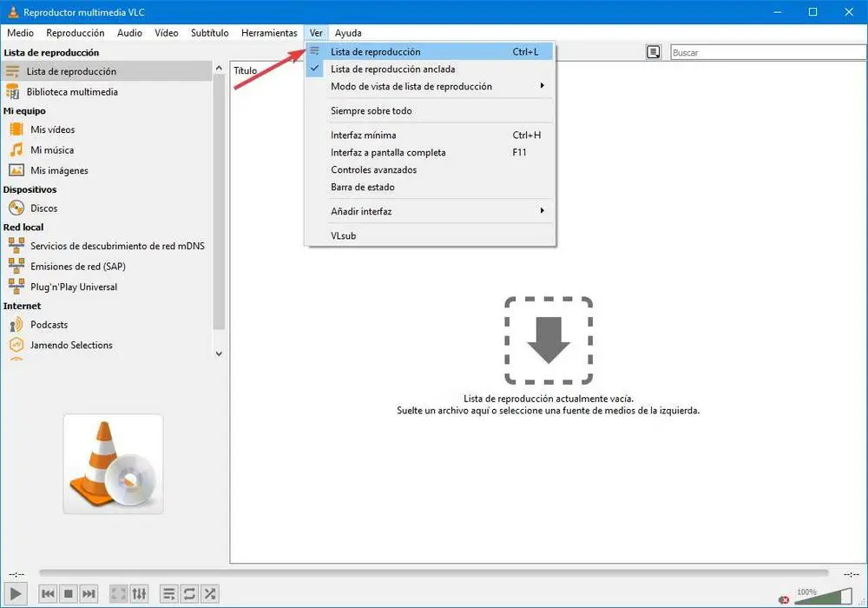Toggle Interfaz mínima option
This screenshot has height=608, width=868.
430,135
